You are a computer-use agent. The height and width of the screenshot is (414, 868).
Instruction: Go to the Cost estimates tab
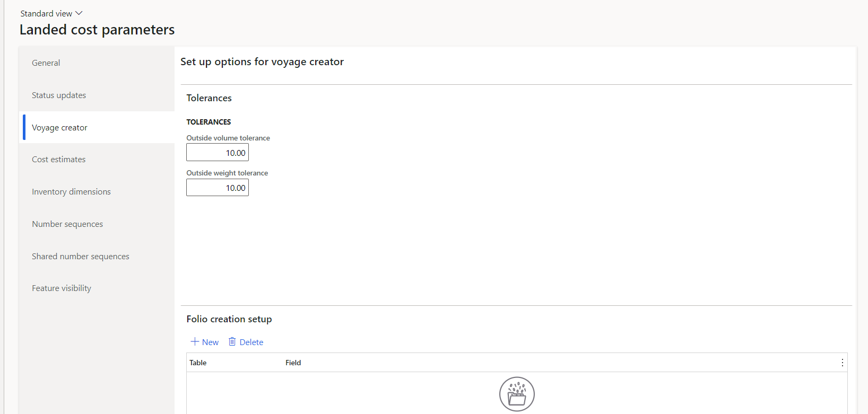click(58, 160)
